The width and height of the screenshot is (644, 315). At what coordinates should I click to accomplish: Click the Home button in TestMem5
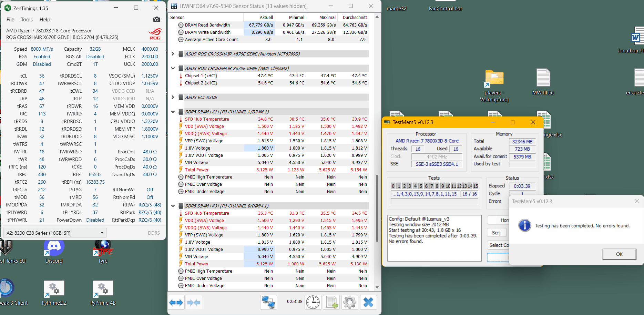pyautogui.click(x=498, y=220)
